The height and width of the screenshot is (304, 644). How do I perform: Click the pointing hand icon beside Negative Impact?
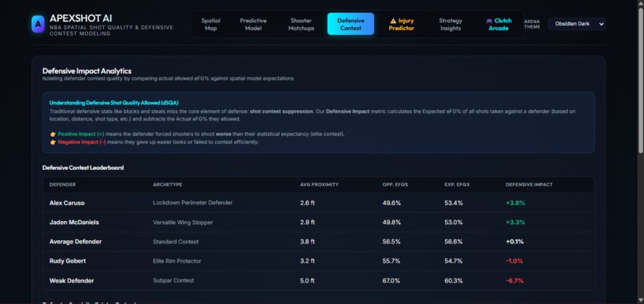pyautogui.click(x=53, y=142)
